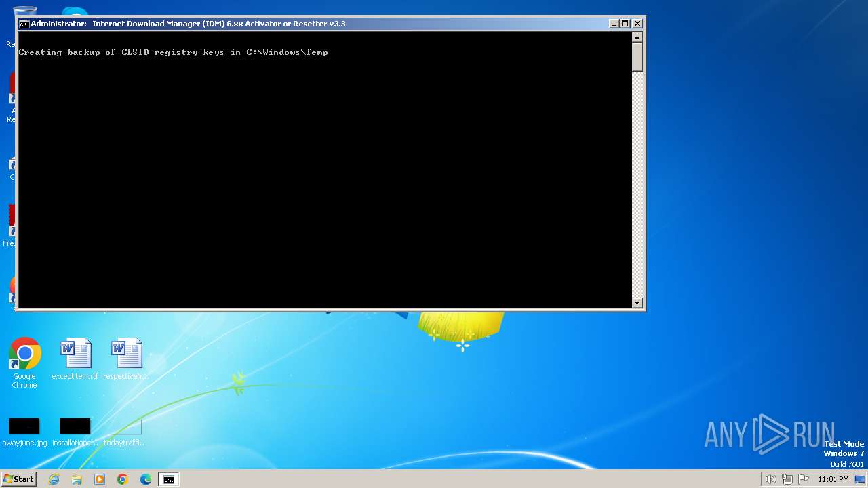Click the Show desktop button
Screen dimensions: 868x488
click(860, 479)
